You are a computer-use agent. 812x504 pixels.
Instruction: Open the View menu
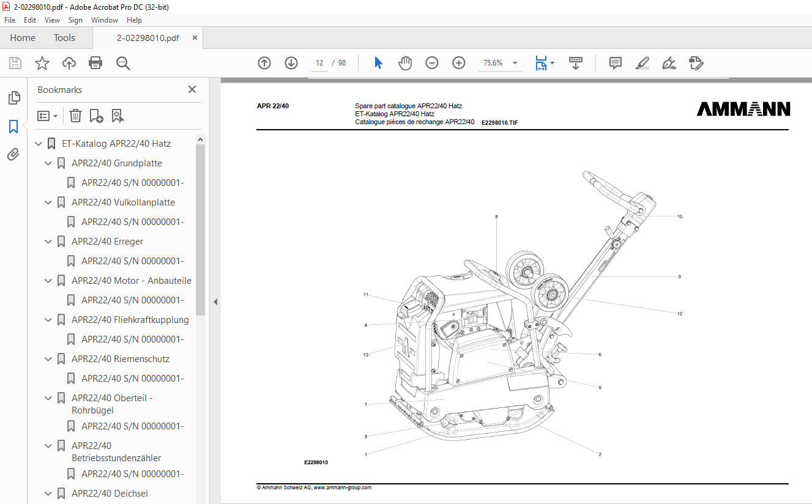pyautogui.click(x=52, y=20)
